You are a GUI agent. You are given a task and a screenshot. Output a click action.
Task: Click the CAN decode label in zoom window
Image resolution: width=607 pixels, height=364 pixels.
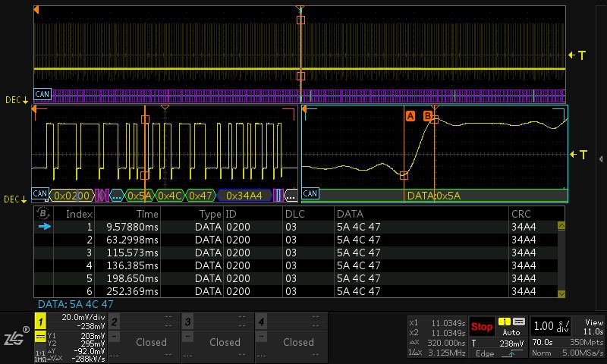click(310, 194)
